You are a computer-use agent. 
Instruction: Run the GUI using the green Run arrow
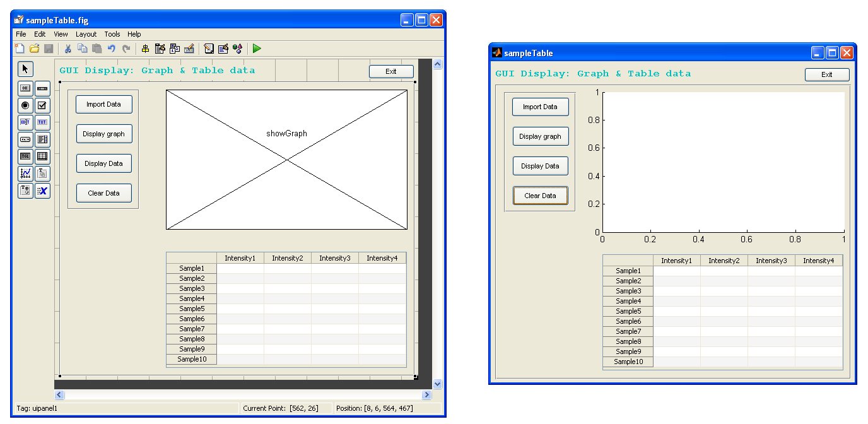click(257, 48)
